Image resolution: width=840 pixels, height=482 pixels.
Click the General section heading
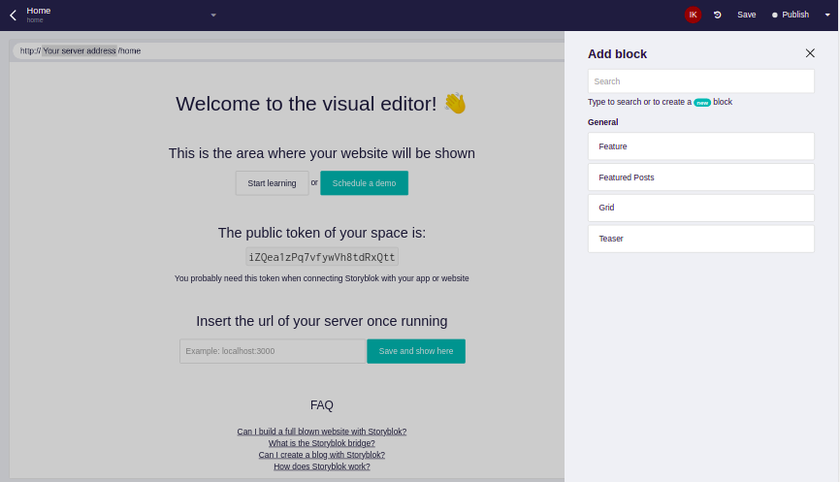click(x=603, y=122)
